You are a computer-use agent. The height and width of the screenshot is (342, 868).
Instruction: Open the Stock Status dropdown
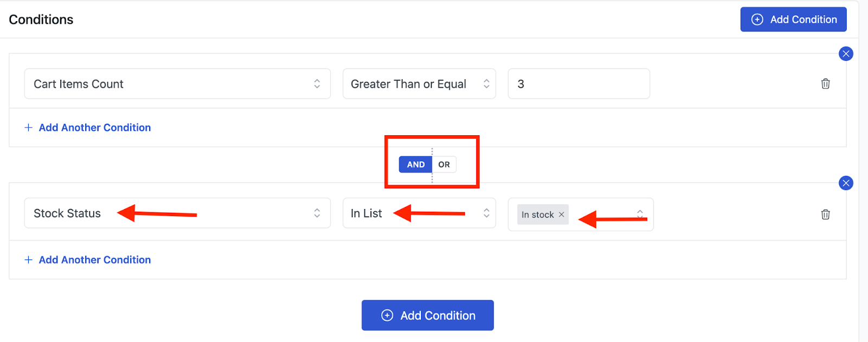coord(177,213)
